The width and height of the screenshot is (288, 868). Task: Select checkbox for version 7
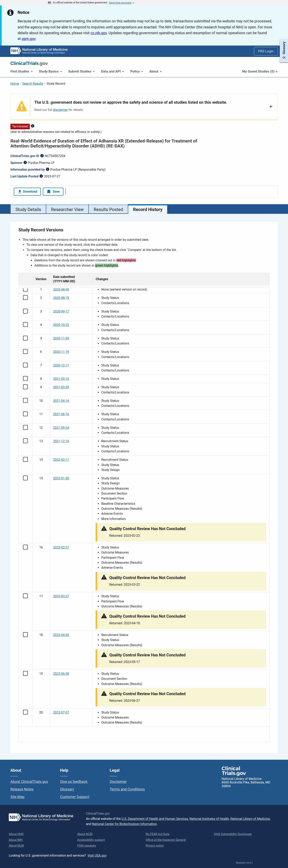click(x=25, y=365)
